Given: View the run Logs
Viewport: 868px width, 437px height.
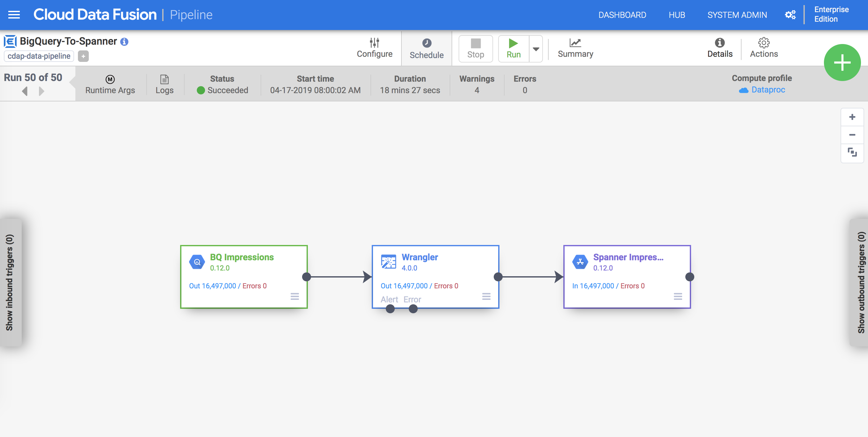Looking at the screenshot, I should tap(164, 85).
